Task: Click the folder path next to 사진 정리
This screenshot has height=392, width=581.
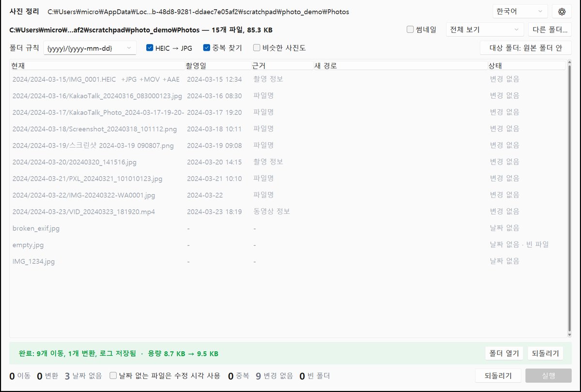Action: (198, 12)
